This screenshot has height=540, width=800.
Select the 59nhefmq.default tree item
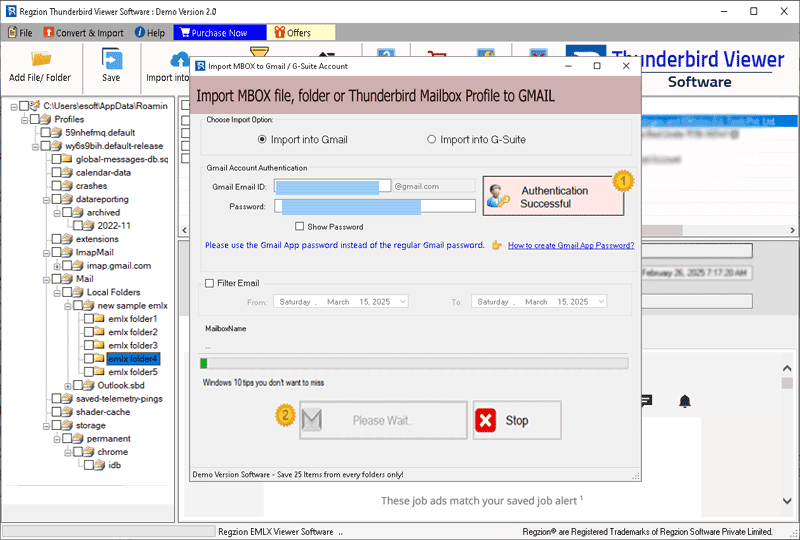pyautogui.click(x=100, y=132)
